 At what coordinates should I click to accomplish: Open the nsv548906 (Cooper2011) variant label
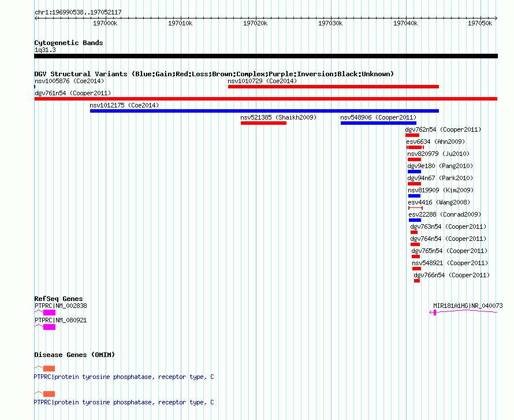pyautogui.click(x=378, y=117)
